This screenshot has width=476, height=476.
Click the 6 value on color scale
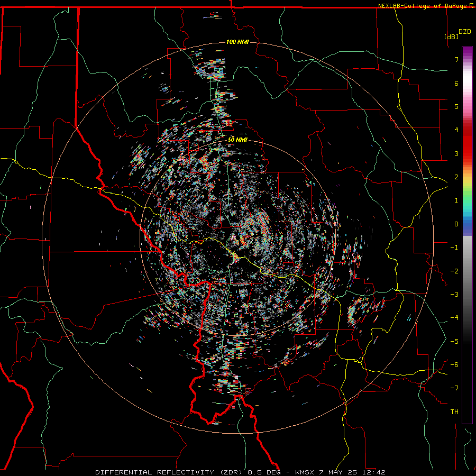click(456, 83)
